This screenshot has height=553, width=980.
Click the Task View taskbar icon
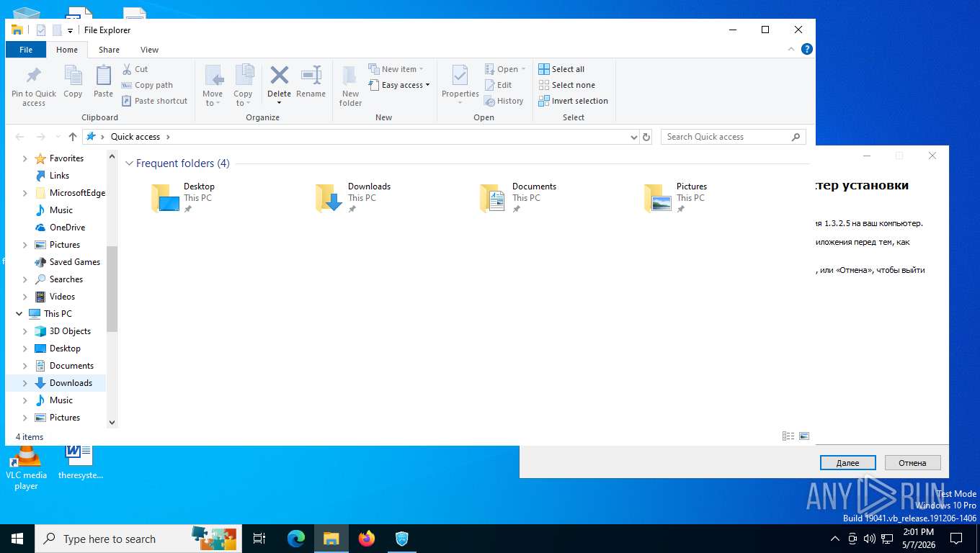[259, 539]
